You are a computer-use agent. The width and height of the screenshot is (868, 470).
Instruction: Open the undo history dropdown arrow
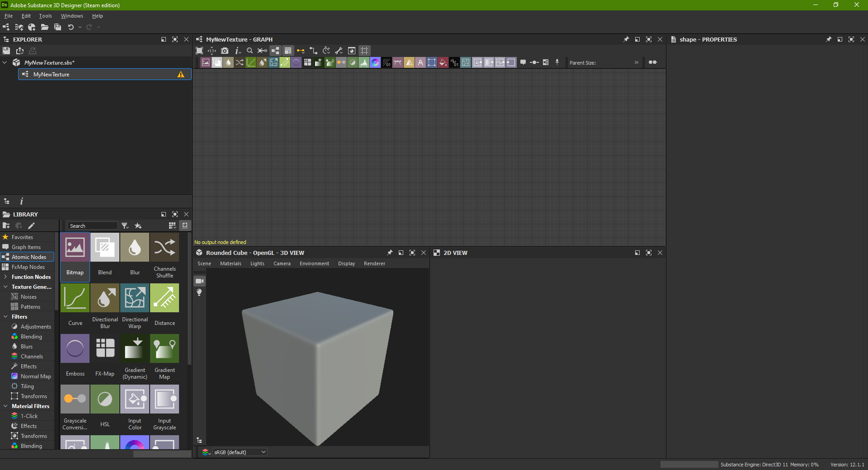click(x=80, y=27)
